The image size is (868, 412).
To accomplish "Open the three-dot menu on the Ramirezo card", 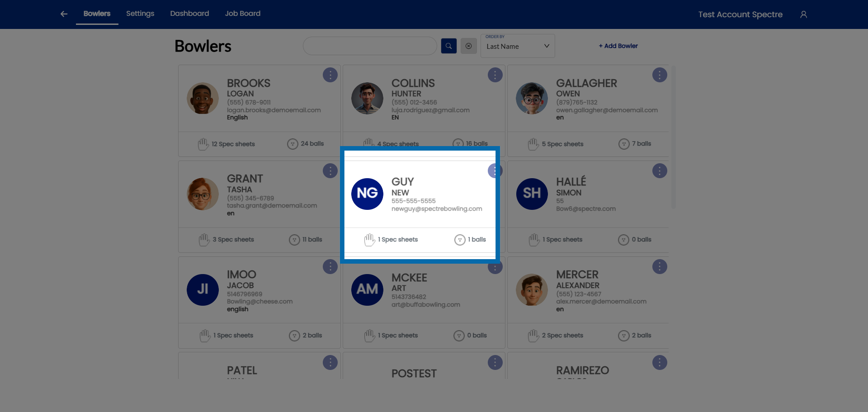I will (x=660, y=362).
